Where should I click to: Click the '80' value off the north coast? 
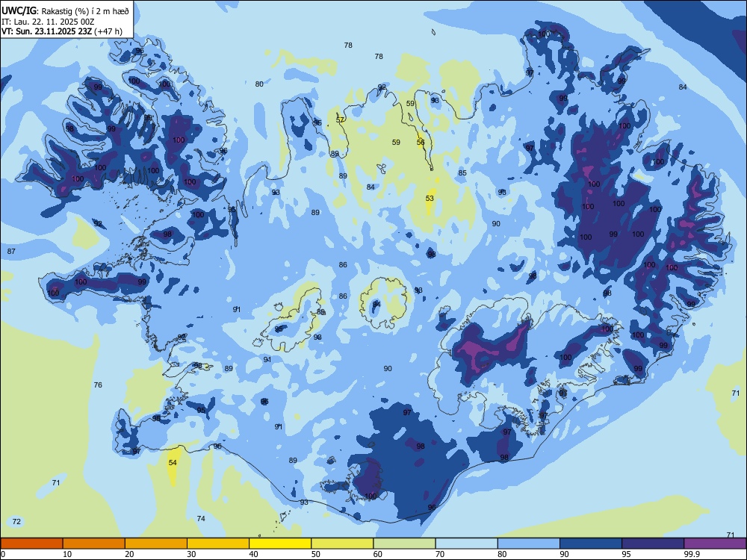[259, 84]
